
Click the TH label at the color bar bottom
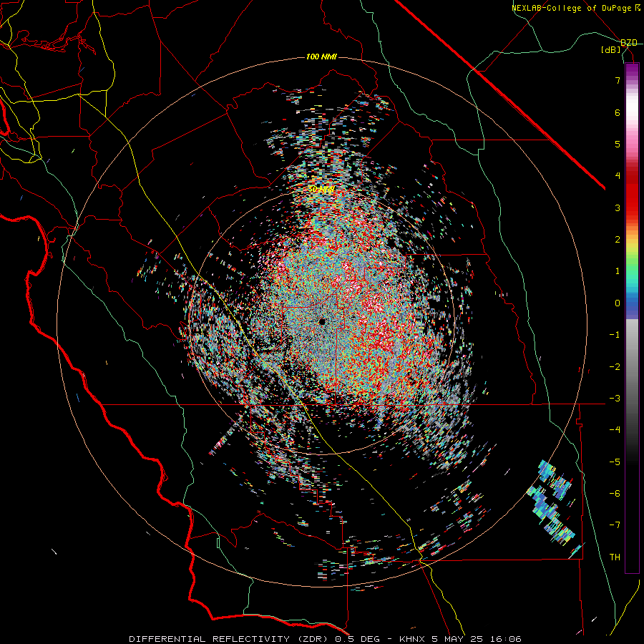[x=615, y=557]
